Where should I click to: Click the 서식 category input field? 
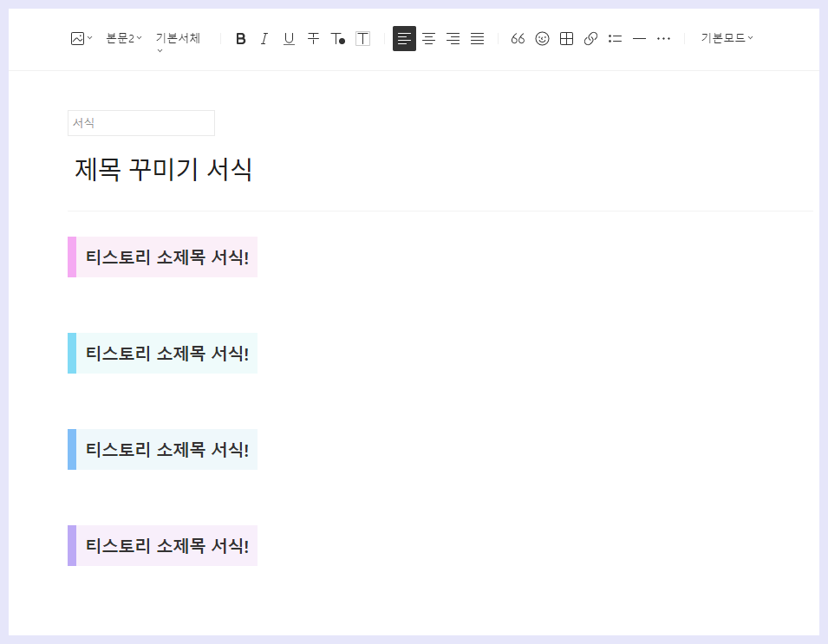coord(141,123)
